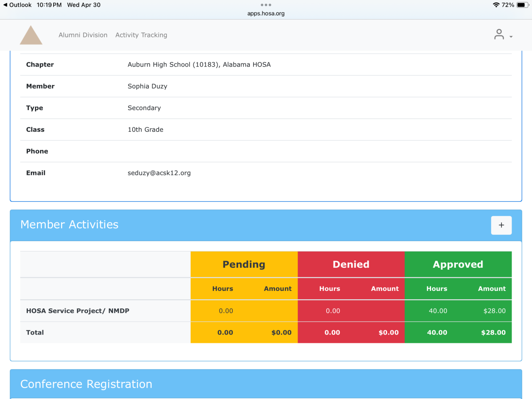Click the Class field label
The height and width of the screenshot is (399, 532).
pyautogui.click(x=35, y=129)
